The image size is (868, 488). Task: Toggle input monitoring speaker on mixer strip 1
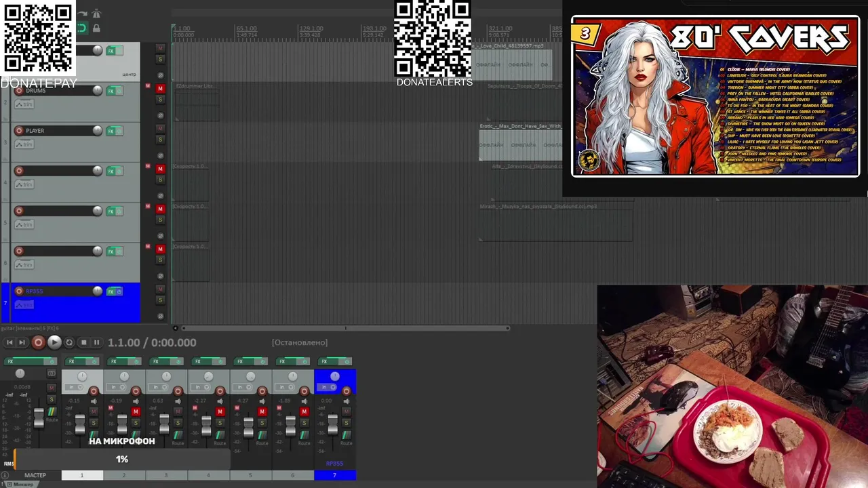pyautogui.click(x=94, y=401)
